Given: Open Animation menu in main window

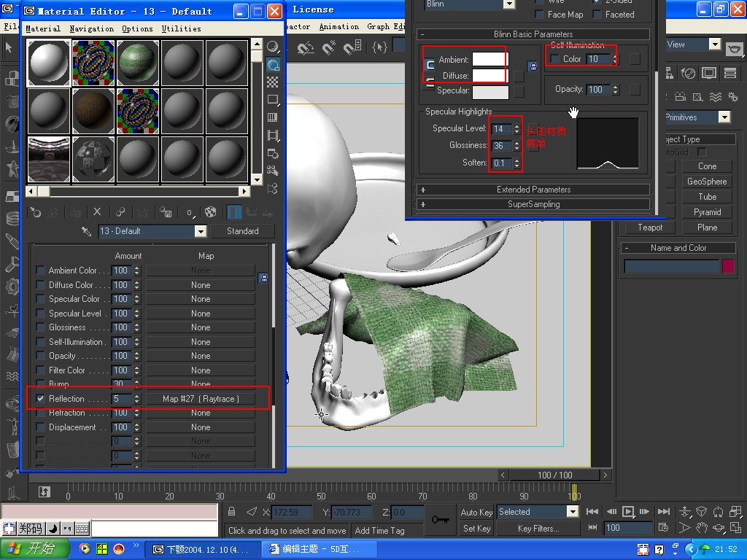Looking at the screenshot, I should 338,27.
